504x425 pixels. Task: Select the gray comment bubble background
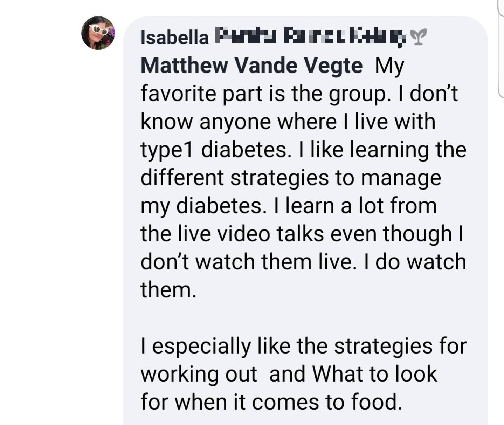305,221
